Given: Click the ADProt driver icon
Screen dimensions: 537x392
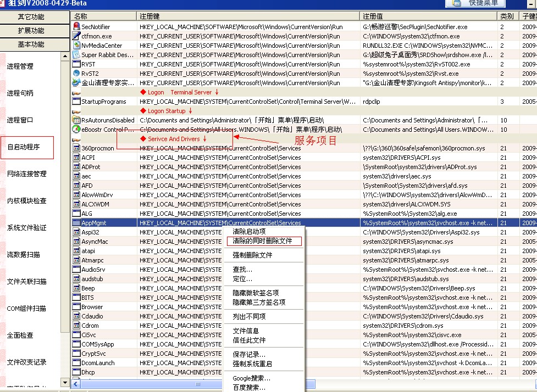Looking at the screenshot, I should click(x=76, y=166).
